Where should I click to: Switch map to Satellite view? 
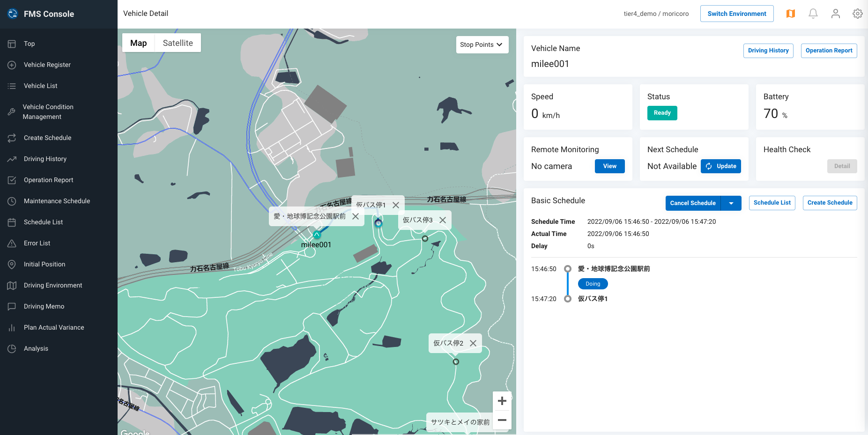(x=178, y=43)
